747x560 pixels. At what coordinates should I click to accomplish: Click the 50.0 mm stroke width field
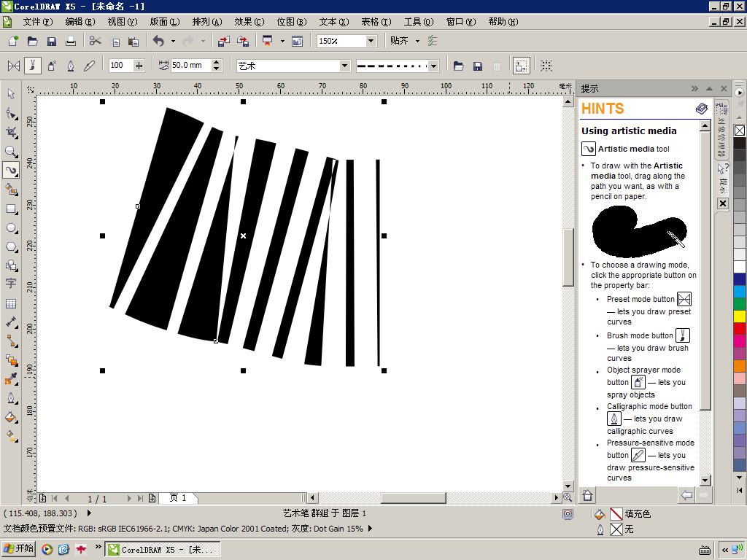click(x=190, y=65)
